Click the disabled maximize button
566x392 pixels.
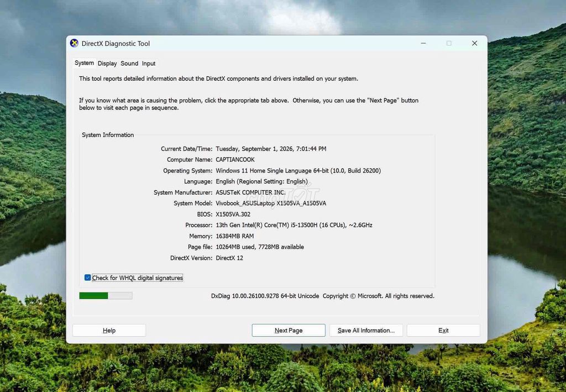point(449,43)
